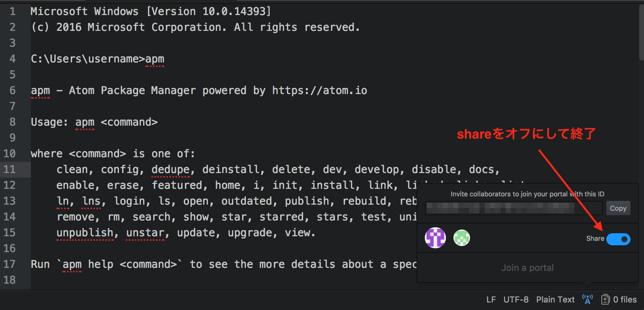Open the Plain Text grammar selector
Viewport: 644px width, 310px height.
coord(555,299)
